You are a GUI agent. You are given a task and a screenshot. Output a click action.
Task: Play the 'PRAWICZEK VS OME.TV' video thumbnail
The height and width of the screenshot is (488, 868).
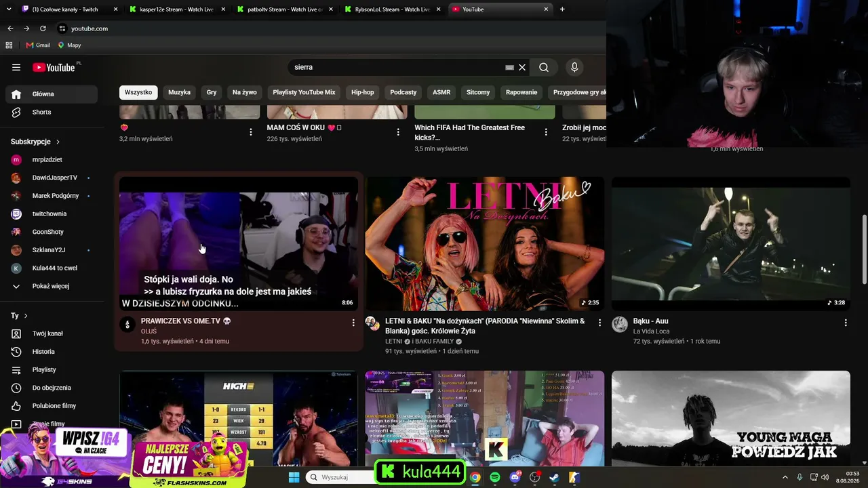(239, 244)
